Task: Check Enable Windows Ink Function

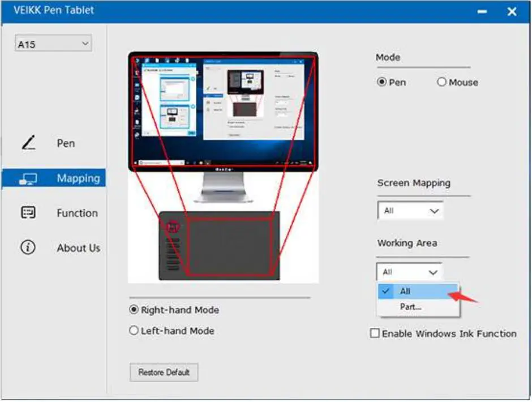Action: 375,333
